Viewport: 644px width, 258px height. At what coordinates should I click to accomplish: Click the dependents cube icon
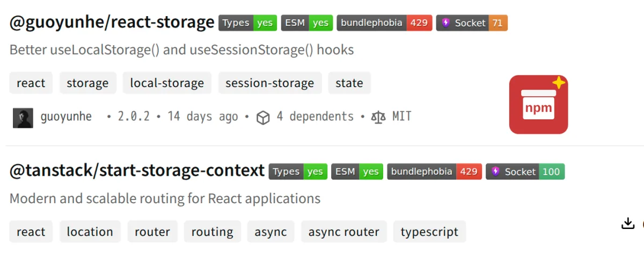[263, 117]
